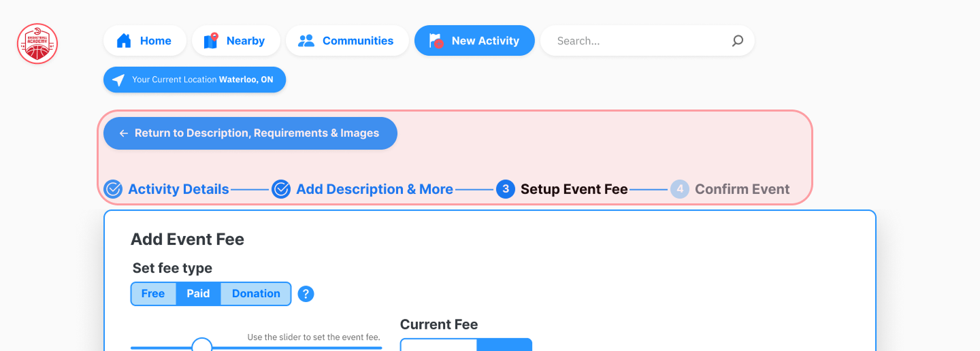Click the Home house icon
This screenshot has width=980, height=351.
(124, 41)
